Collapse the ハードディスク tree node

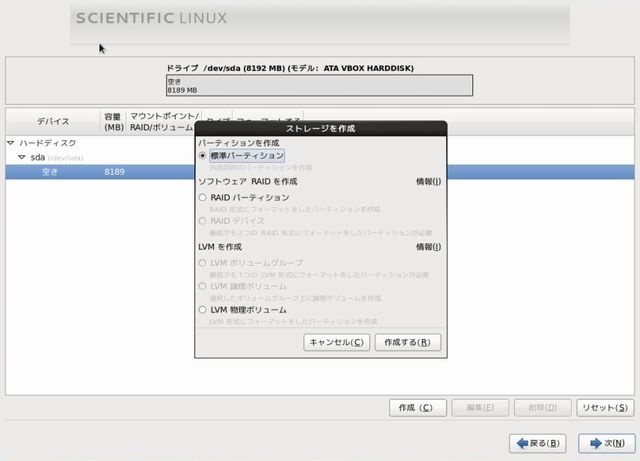pos(11,143)
